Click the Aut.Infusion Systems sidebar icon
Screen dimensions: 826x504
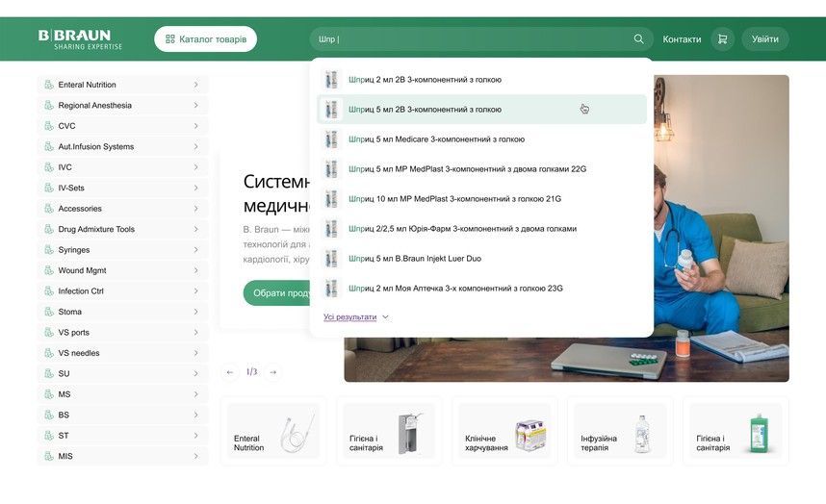tap(49, 146)
